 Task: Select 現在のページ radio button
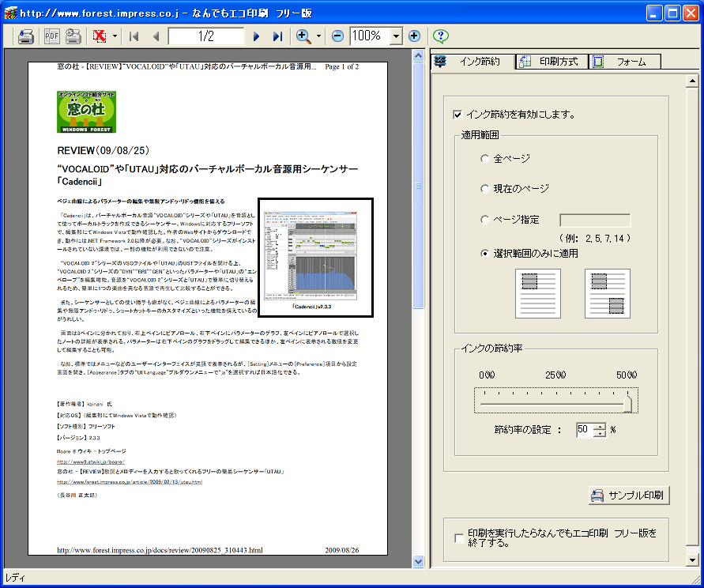pos(484,189)
